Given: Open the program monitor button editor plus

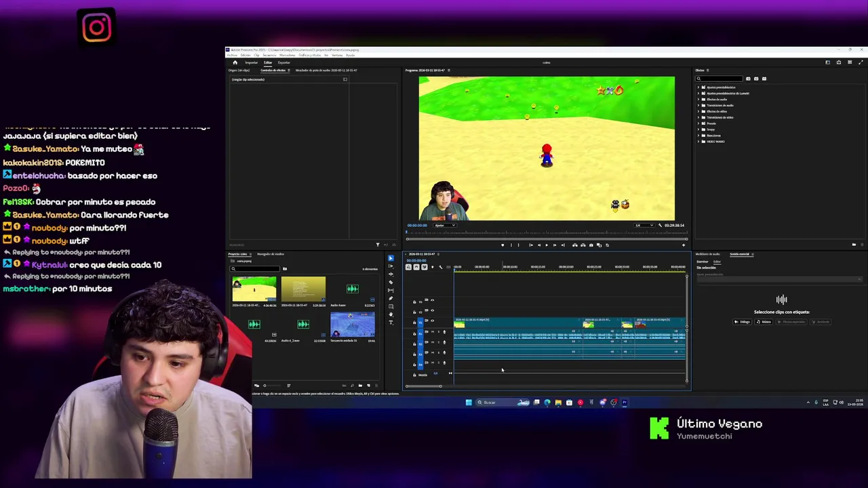Looking at the screenshot, I should (684, 245).
